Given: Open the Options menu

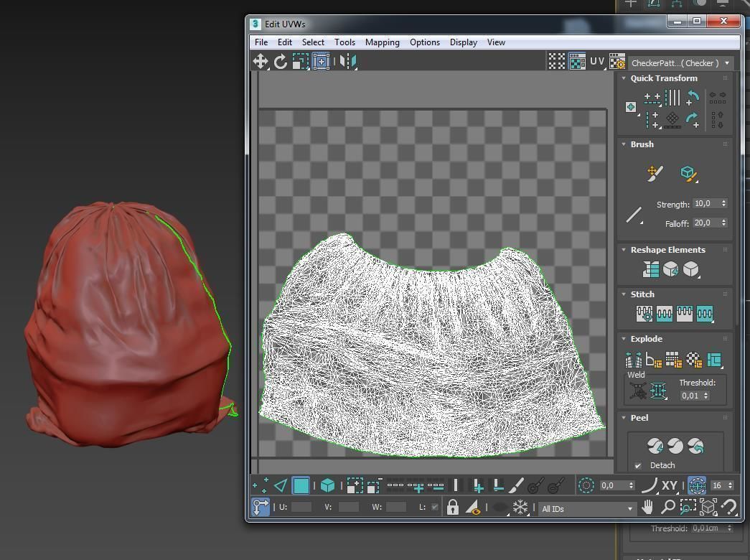Looking at the screenshot, I should click(x=425, y=42).
